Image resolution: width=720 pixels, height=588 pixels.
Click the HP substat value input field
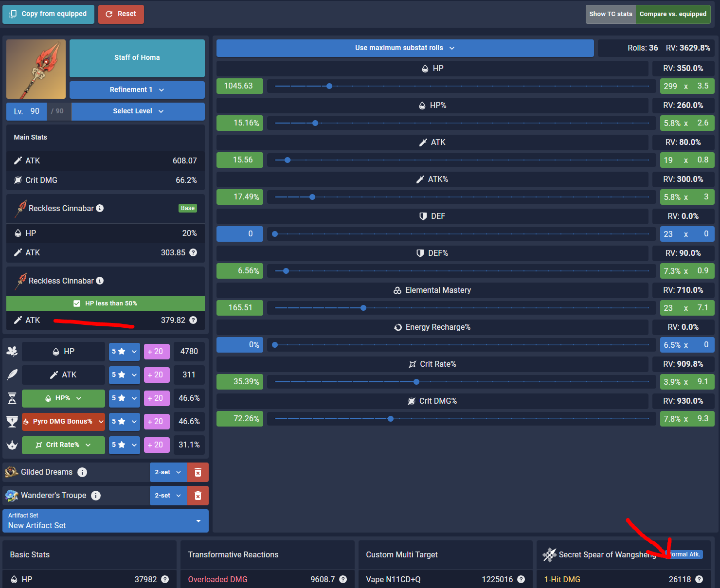click(x=239, y=86)
